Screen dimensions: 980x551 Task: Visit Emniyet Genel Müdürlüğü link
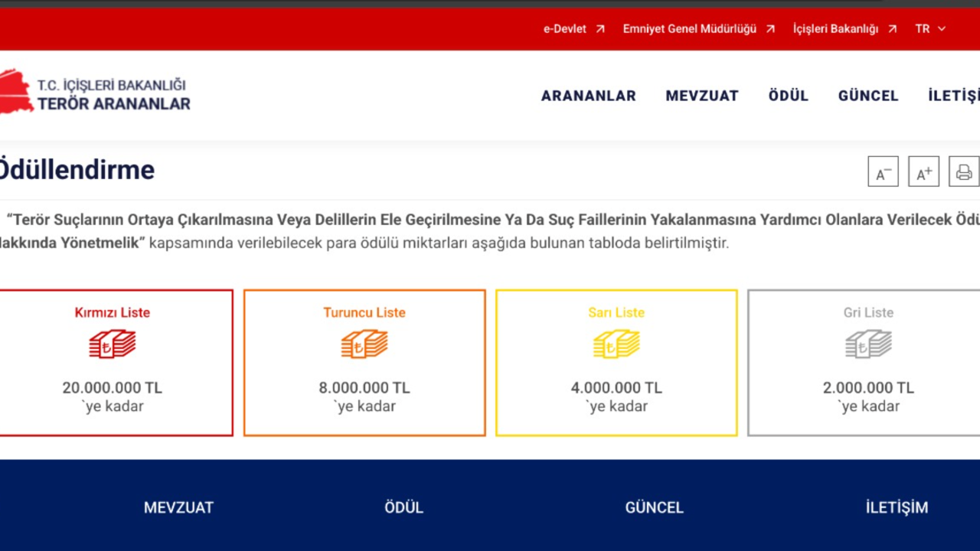689,29
